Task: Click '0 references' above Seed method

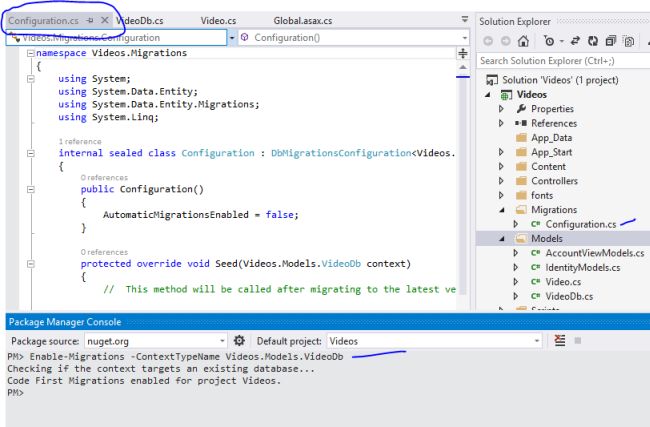Action: click(x=104, y=252)
